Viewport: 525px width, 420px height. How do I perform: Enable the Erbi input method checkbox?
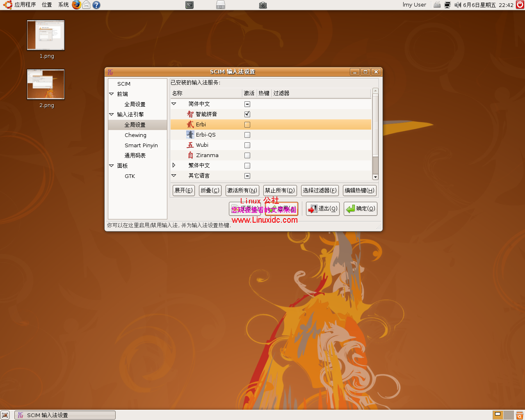[247, 125]
